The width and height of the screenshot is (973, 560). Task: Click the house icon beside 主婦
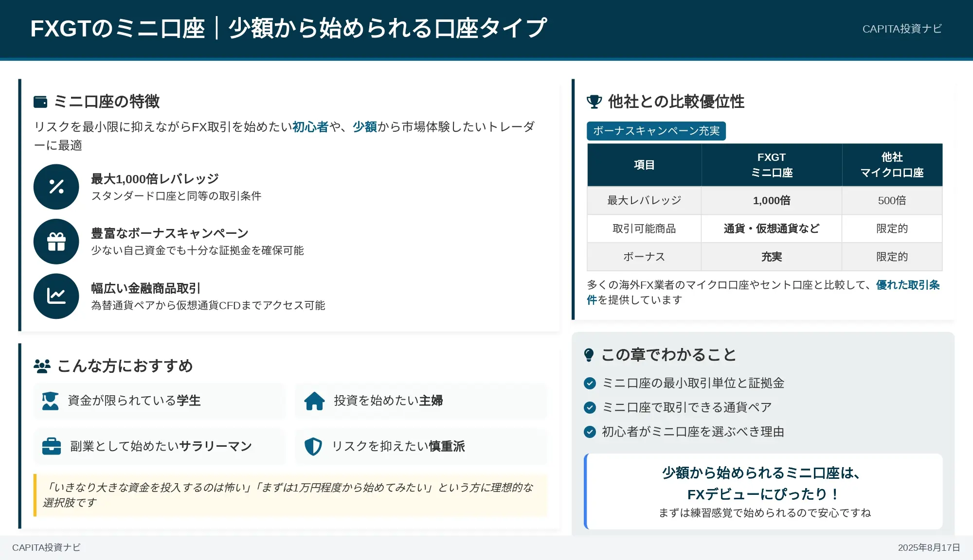click(x=314, y=401)
